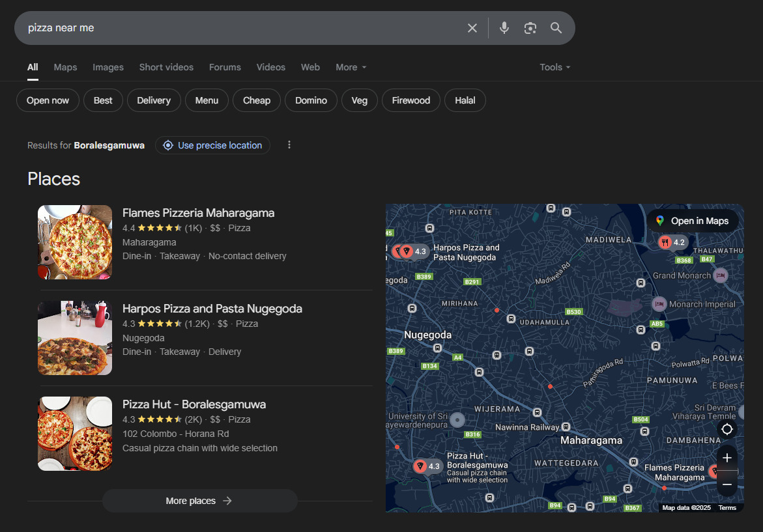Click the Flames Pizzeria pizza thumbnail
This screenshot has width=763, height=532.
pyautogui.click(x=75, y=242)
